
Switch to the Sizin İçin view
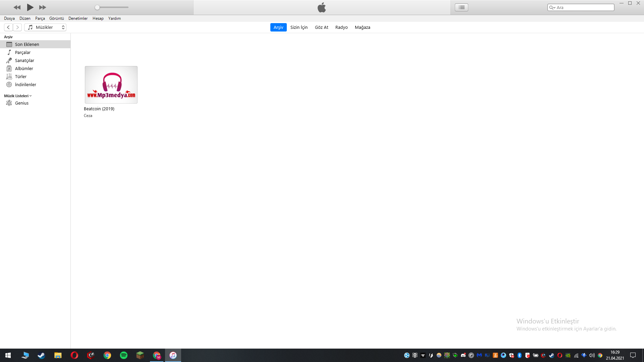[x=299, y=27]
